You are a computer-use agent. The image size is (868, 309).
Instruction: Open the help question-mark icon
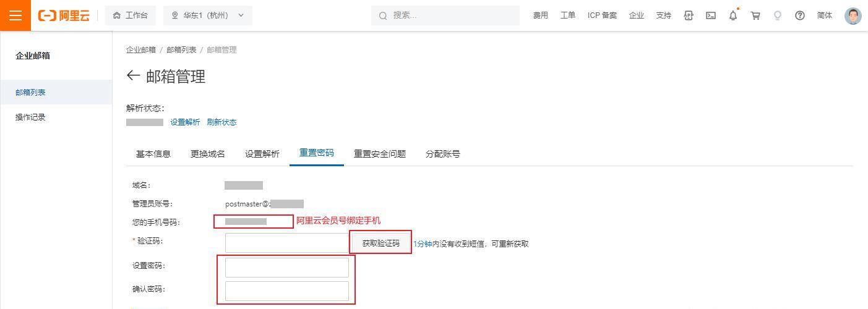[800, 15]
